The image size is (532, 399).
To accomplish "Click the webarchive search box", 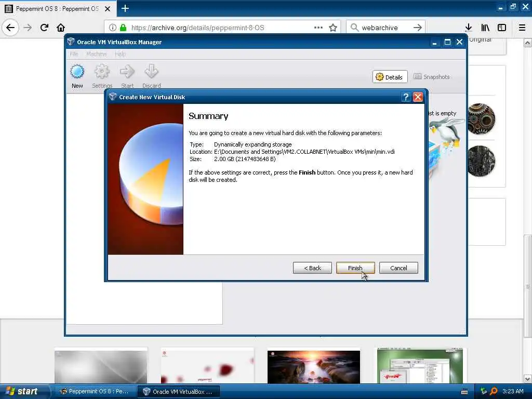I will point(385,28).
